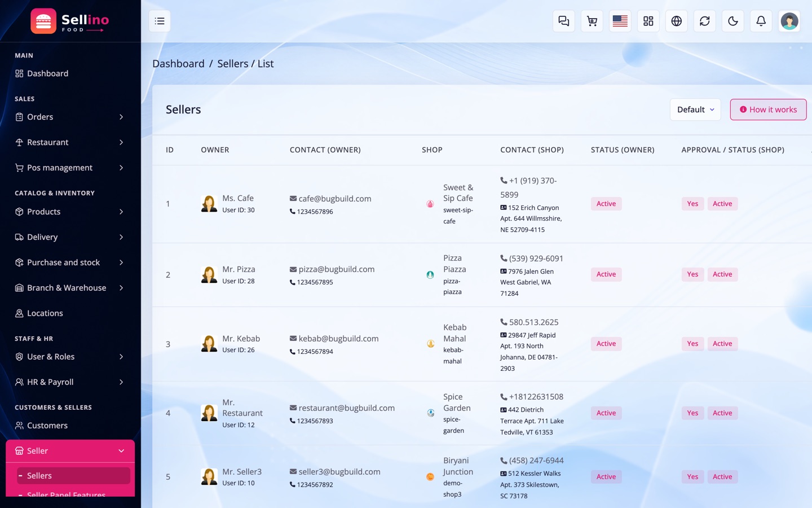This screenshot has width=812, height=508.
Task: Open the notifications bell
Action: pyautogui.click(x=761, y=21)
